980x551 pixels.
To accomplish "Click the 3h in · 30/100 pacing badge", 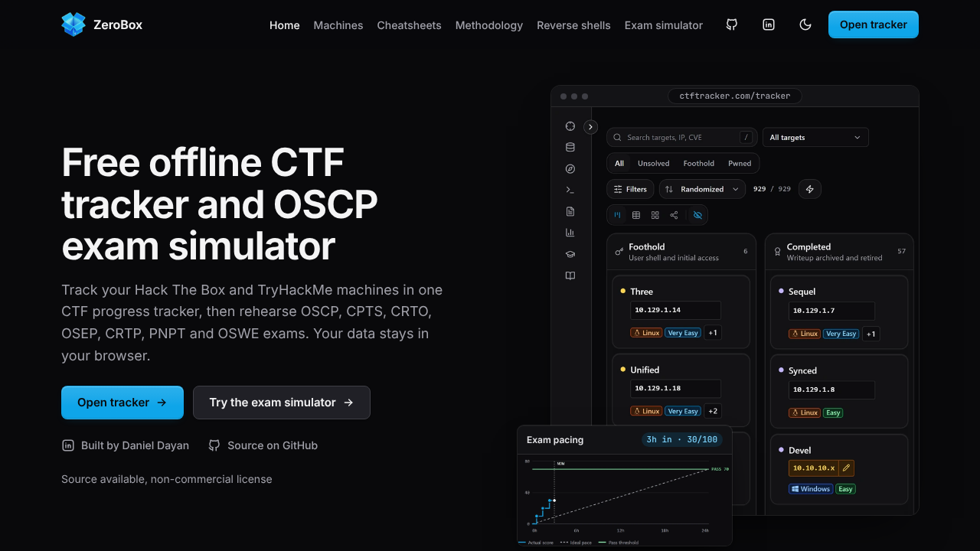I will tap(681, 439).
